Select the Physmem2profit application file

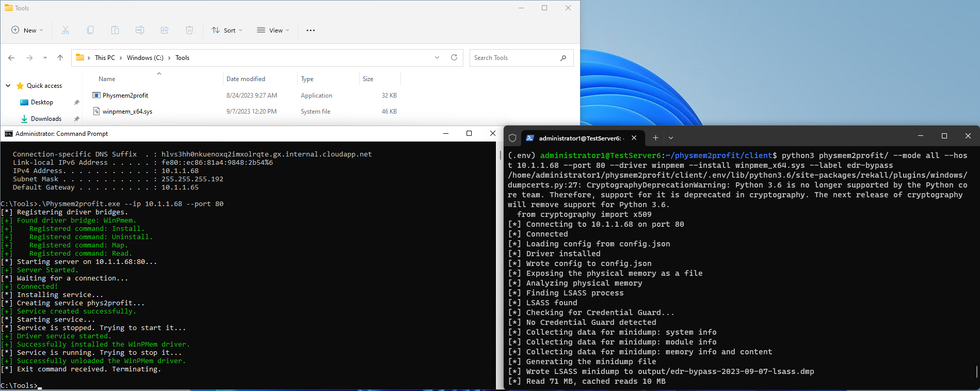(125, 96)
